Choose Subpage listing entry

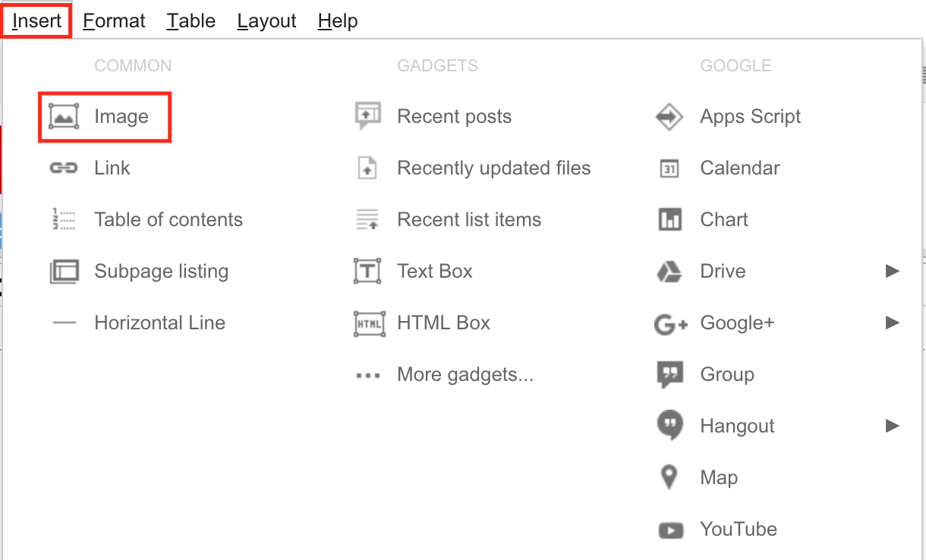(x=161, y=271)
